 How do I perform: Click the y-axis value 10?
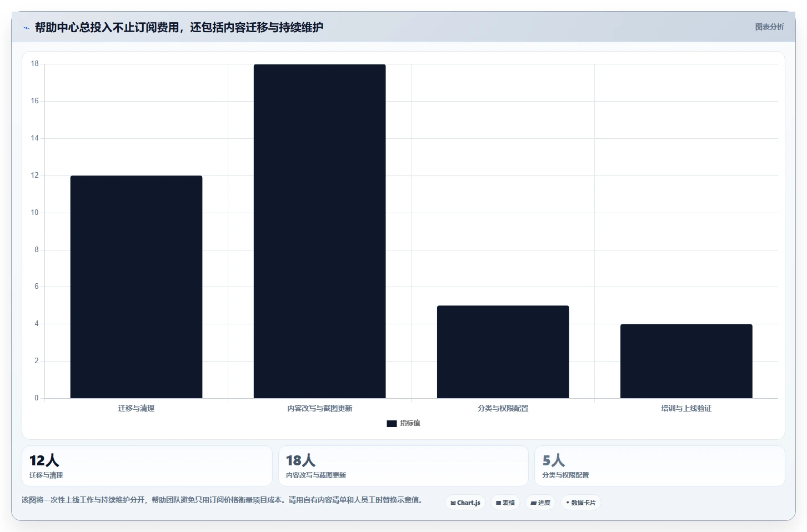pos(35,213)
